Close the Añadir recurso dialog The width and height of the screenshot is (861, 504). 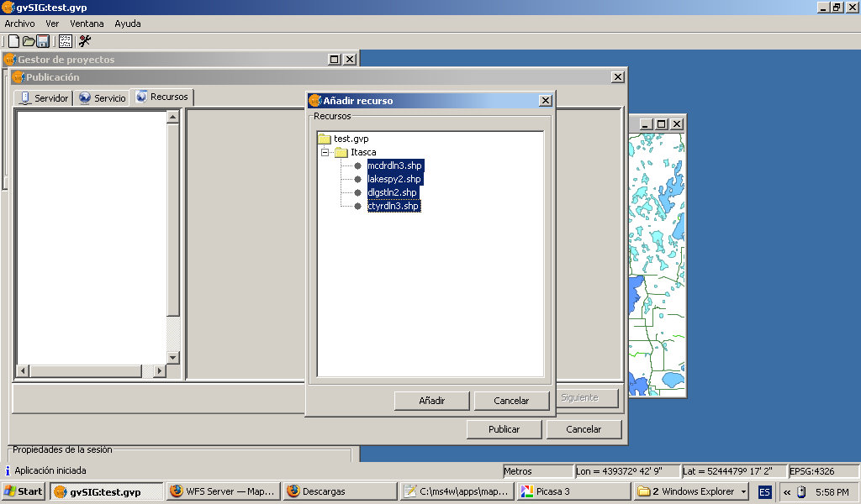click(545, 101)
